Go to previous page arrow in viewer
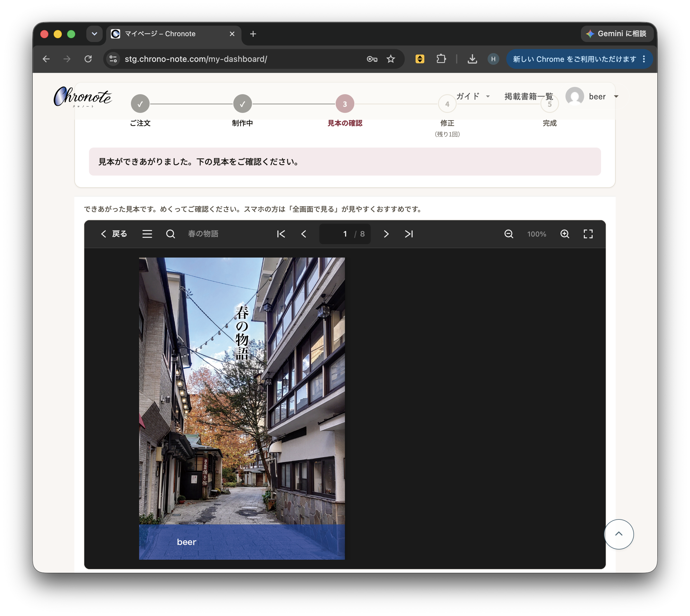This screenshot has height=616, width=690. coord(304,234)
